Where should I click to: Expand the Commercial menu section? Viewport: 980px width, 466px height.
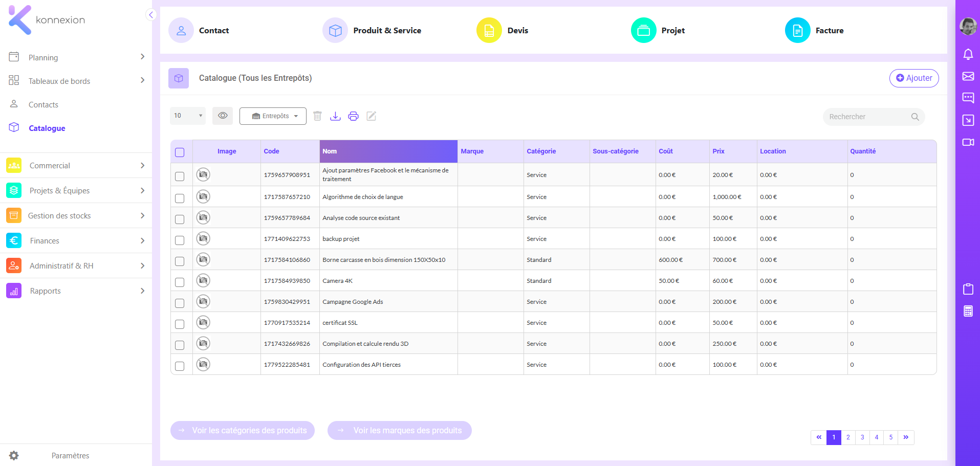76,165
